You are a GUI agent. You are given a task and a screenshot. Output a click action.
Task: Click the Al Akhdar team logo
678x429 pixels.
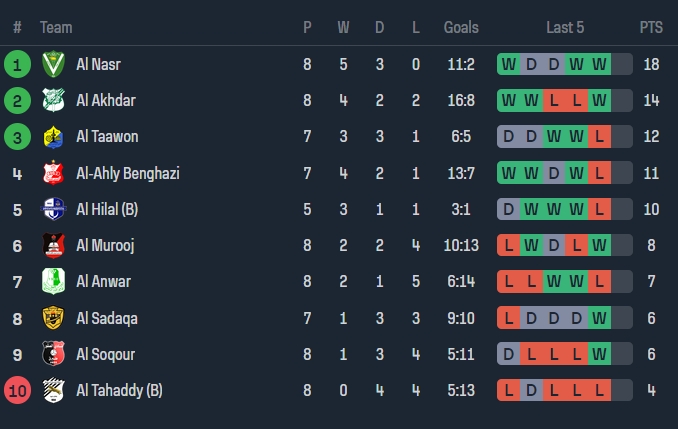point(53,101)
